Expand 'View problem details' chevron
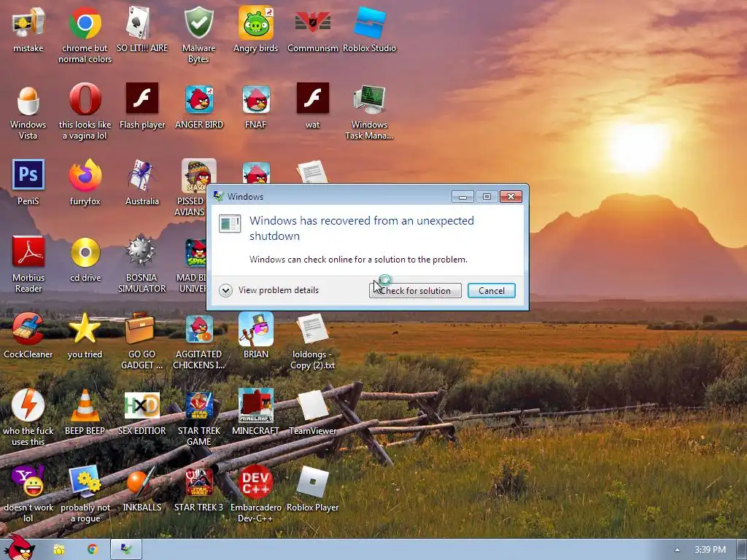747x560 pixels. pos(226,290)
